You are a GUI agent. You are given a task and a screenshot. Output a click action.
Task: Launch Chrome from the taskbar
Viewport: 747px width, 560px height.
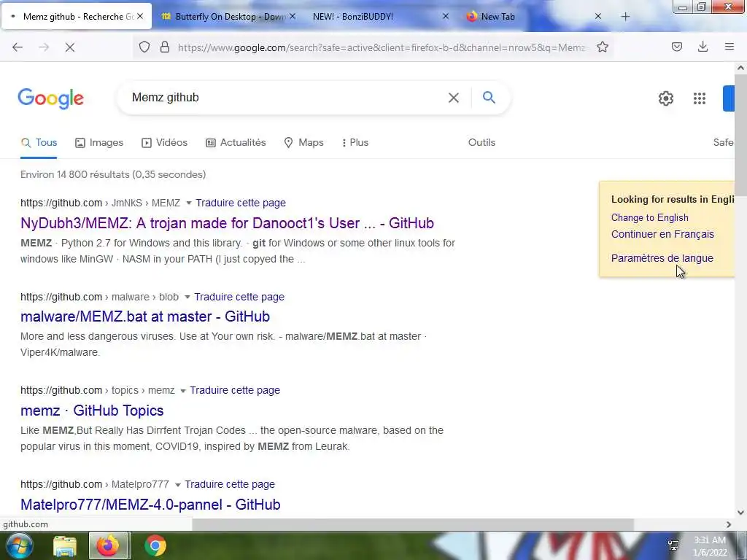[x=155, y=545]
